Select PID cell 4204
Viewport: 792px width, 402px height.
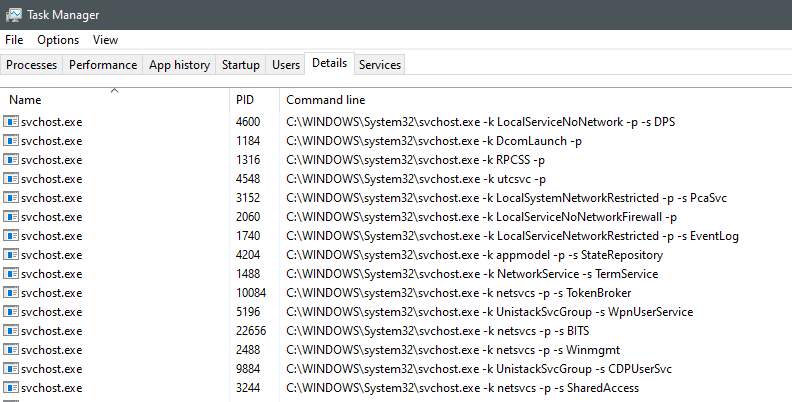248,255
